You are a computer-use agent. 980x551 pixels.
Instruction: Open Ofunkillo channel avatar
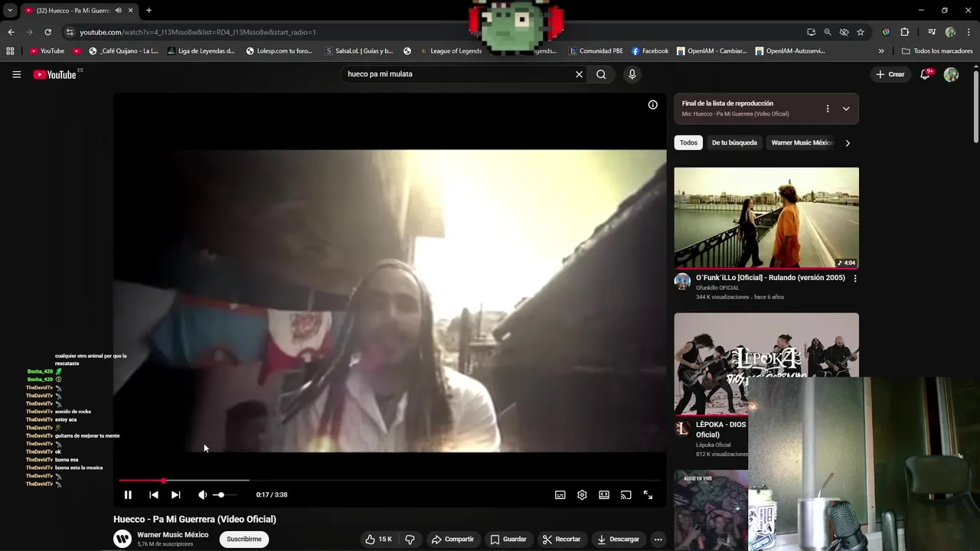click(x=682, y=282)
